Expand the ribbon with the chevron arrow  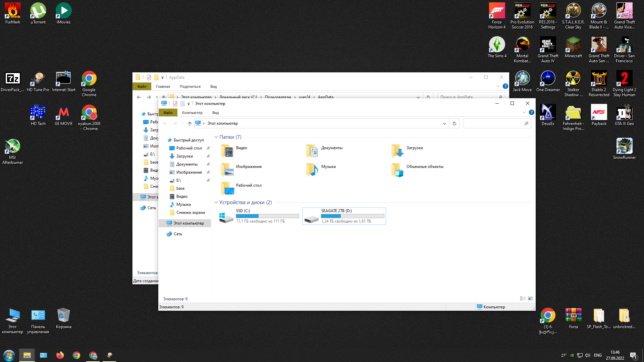524,113
